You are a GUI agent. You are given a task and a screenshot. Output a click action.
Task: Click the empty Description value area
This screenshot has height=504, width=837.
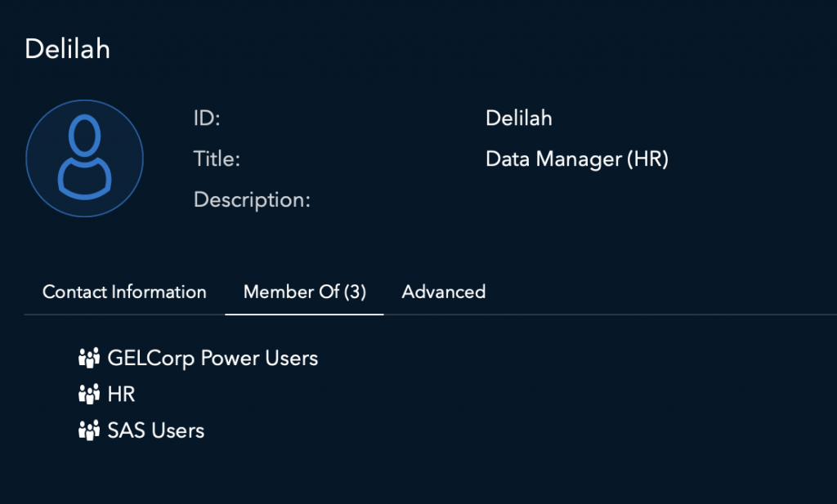(x=572, y=200)
